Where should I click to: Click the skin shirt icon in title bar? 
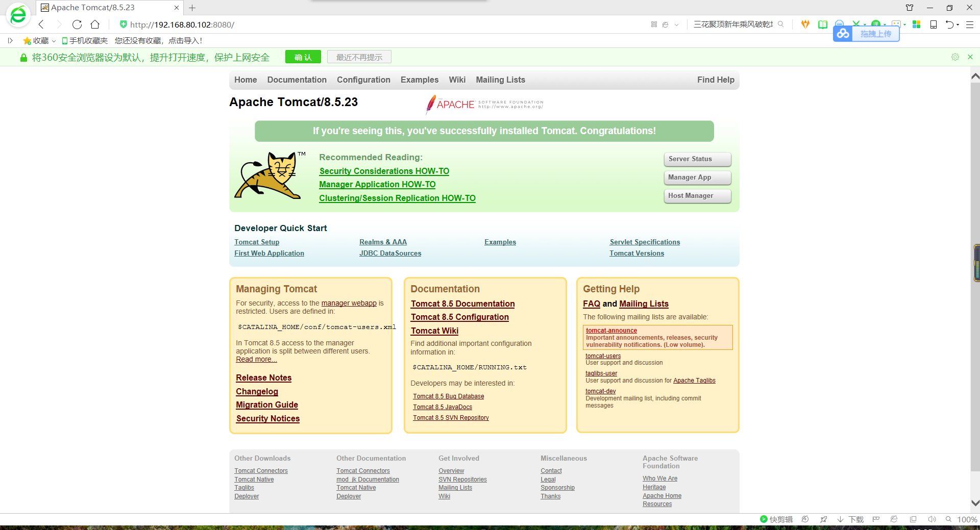coord(910,8)
